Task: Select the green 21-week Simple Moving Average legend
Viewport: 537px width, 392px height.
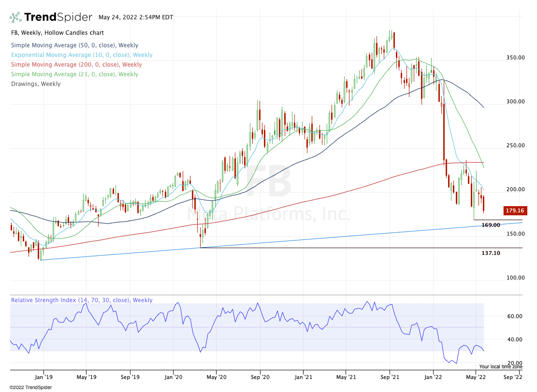Action: [x=74, y=74]
